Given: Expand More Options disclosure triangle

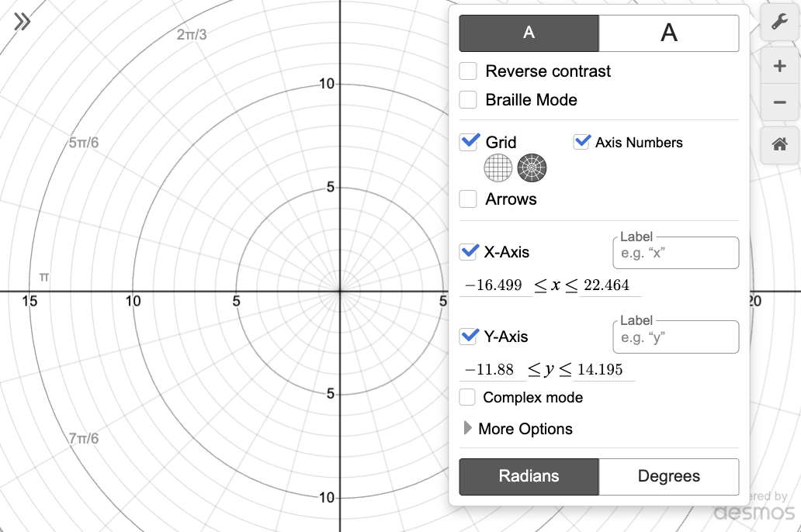Looking at the screenshot, I should 467,428.
